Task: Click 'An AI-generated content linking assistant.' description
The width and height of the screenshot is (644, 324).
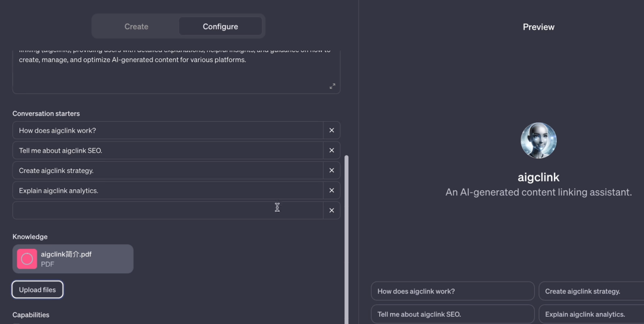Action: click(x=538, y=192)
